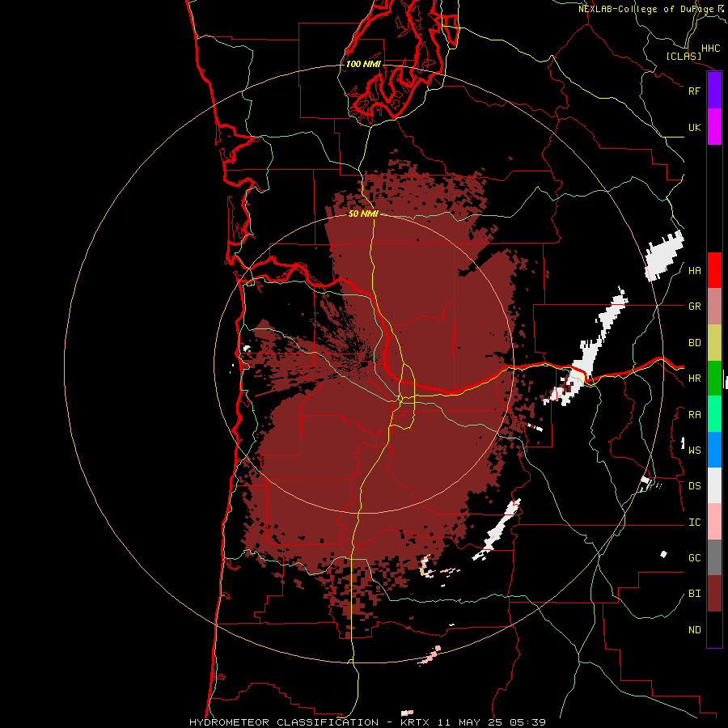The height and width of the screenshot is (728, 728).
Task: Click the "BI" legend label
Action: point(694,594)
